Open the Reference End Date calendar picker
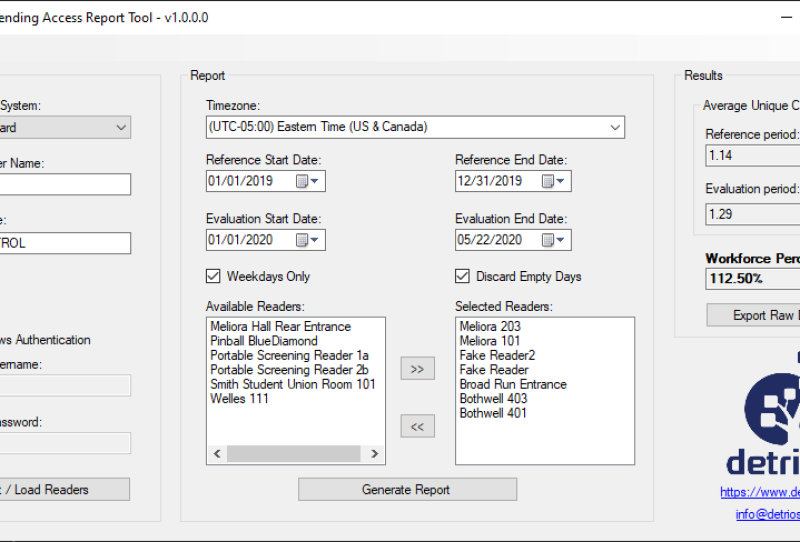This screenshot has width=800, height=542. [x=553, y=182]
